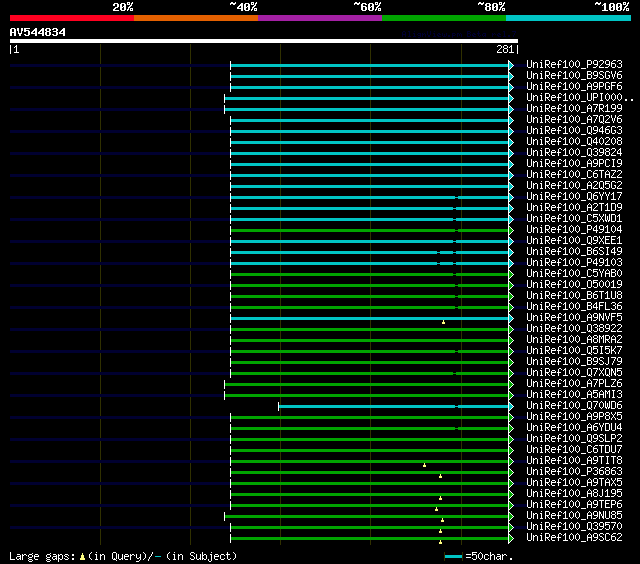Viewport: 640px width, 564px height.
Task: Click the UniRef100_Q39824 label
Action: (x=574, y=153)
